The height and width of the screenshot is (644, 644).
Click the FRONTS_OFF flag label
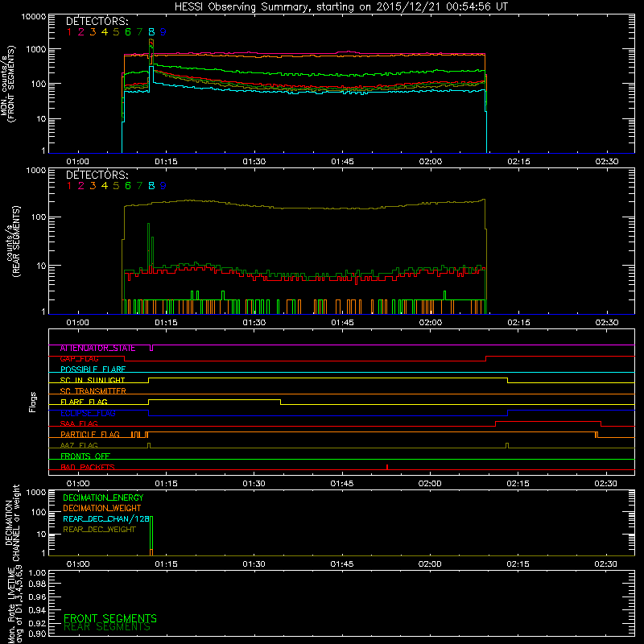pyautogui.click(x=85, y=456)
